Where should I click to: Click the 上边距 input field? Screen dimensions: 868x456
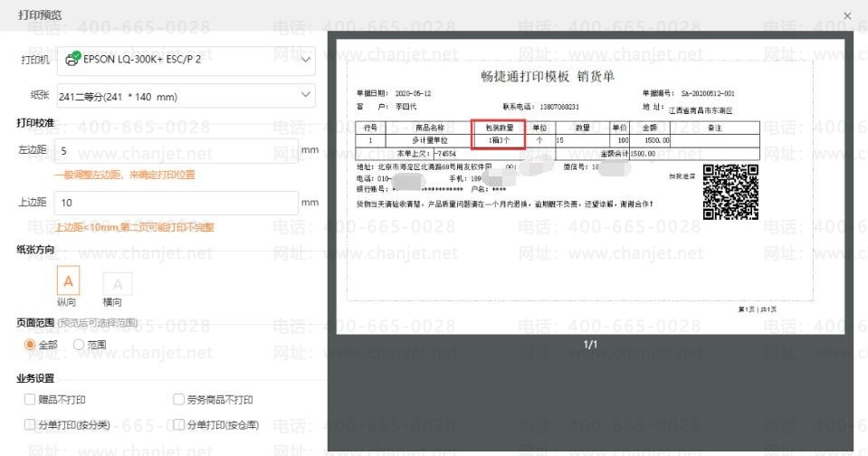[x=176, y=203]
